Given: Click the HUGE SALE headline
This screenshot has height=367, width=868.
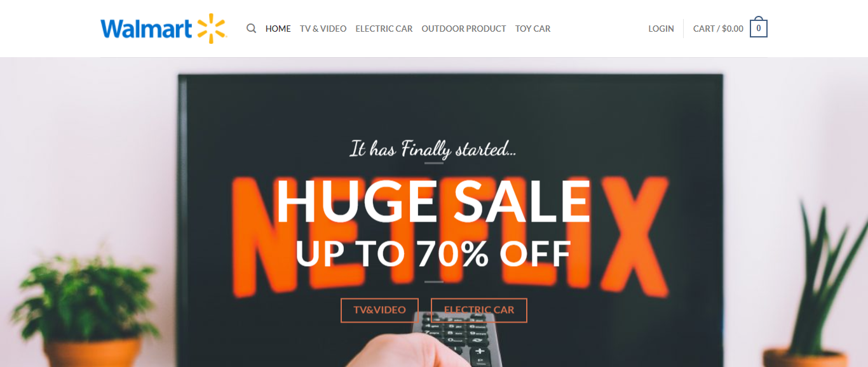Looking at the screenshot, I should 433,201.
